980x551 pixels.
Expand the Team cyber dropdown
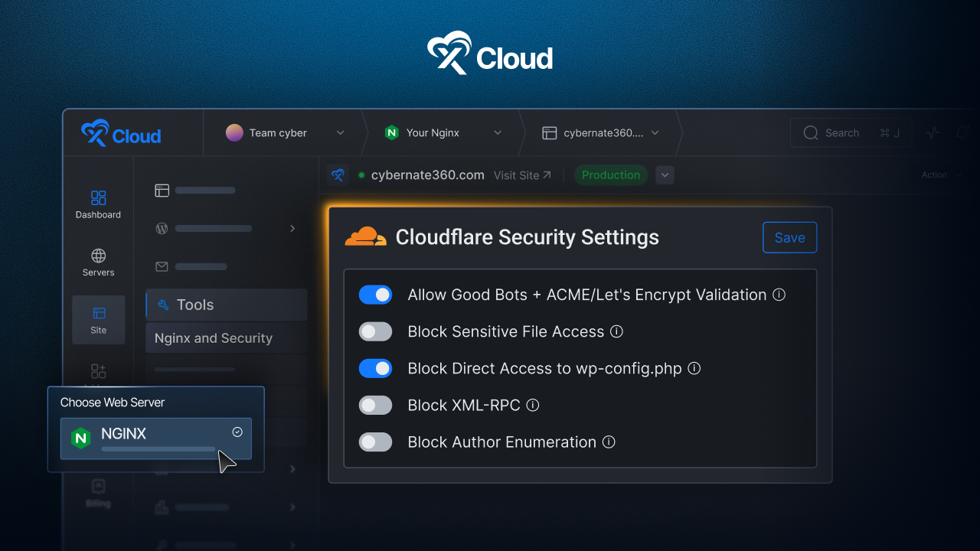click(x=340, y=132)
